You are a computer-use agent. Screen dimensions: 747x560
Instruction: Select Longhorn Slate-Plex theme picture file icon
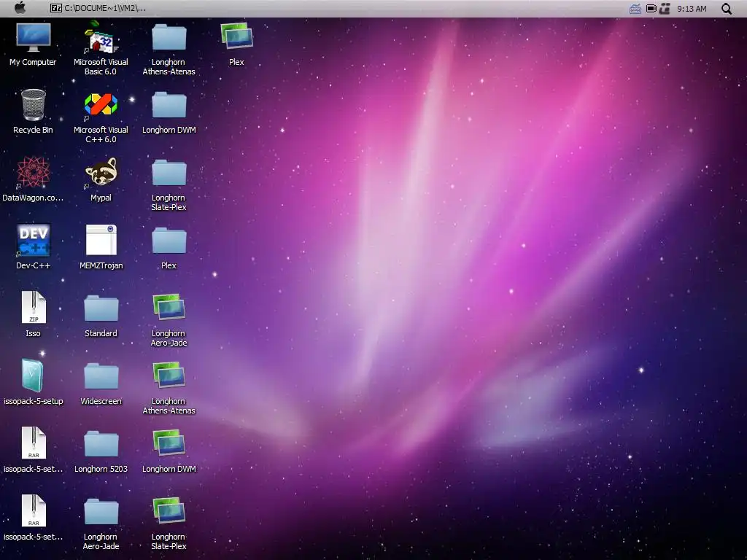pos(169,511)
